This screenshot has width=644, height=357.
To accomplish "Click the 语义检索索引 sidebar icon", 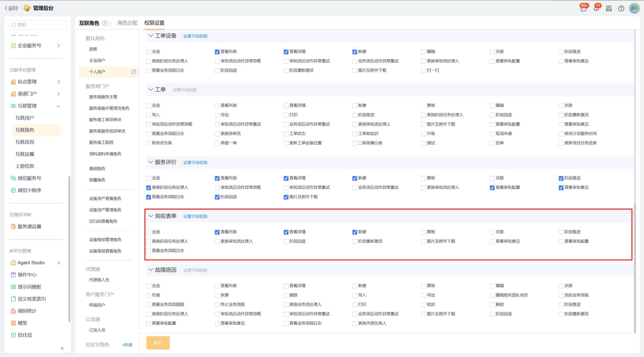I will click(13, 299).
